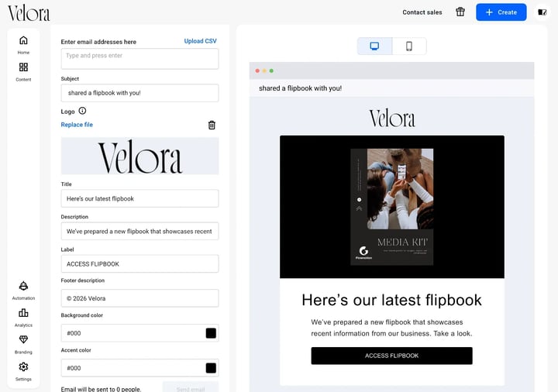Click the Media Kit flipbook cover preview
Viewport: 558px width, 392px height.
[x=392, y=207]
